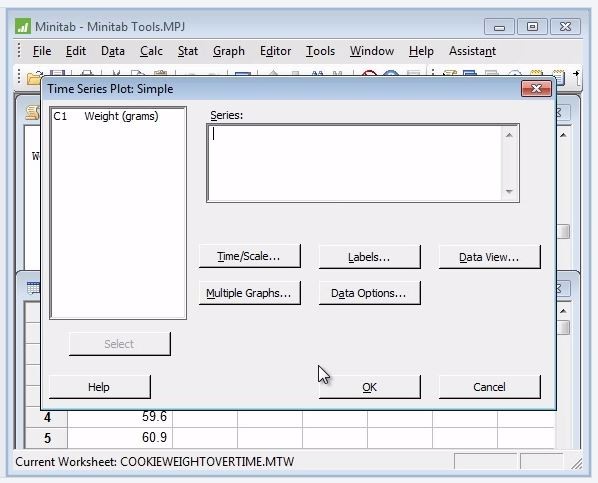Click inside the Series input box
The height and width of the screenshot is (483, 598).
[x=355, y=163]
